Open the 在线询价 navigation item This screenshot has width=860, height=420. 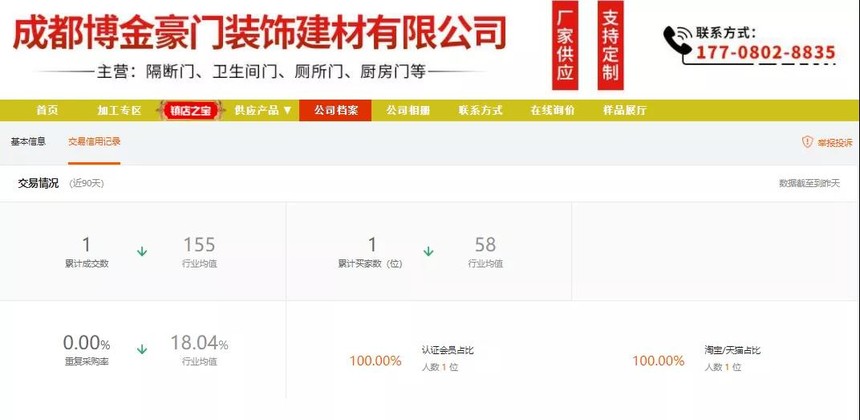point(552,110)
